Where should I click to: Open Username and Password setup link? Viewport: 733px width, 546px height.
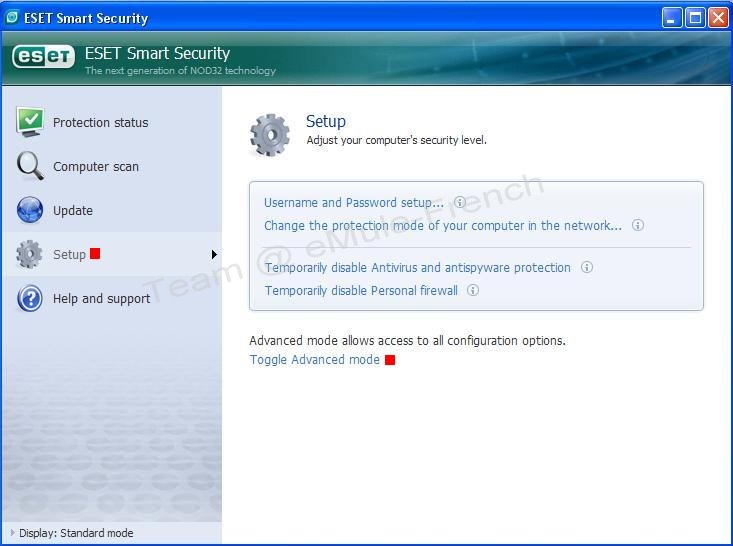click(x=354, y=202)
